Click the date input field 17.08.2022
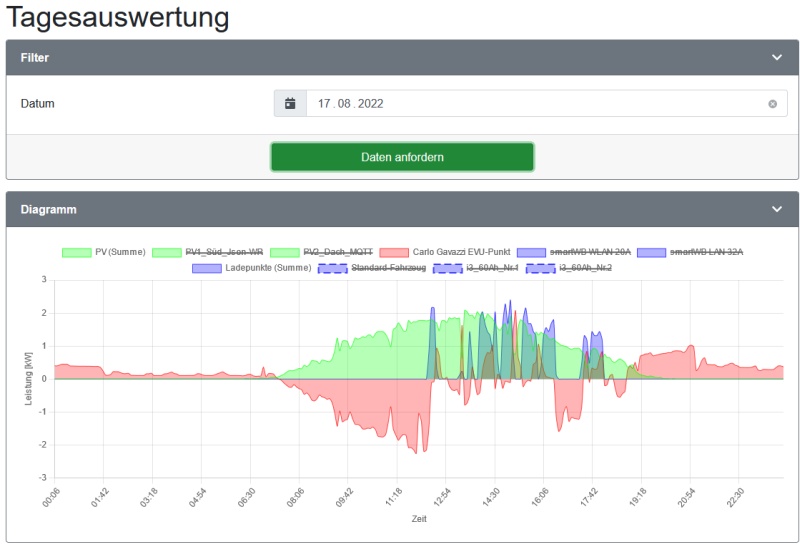This screenshot has width=800, height=547. point(530,104)
